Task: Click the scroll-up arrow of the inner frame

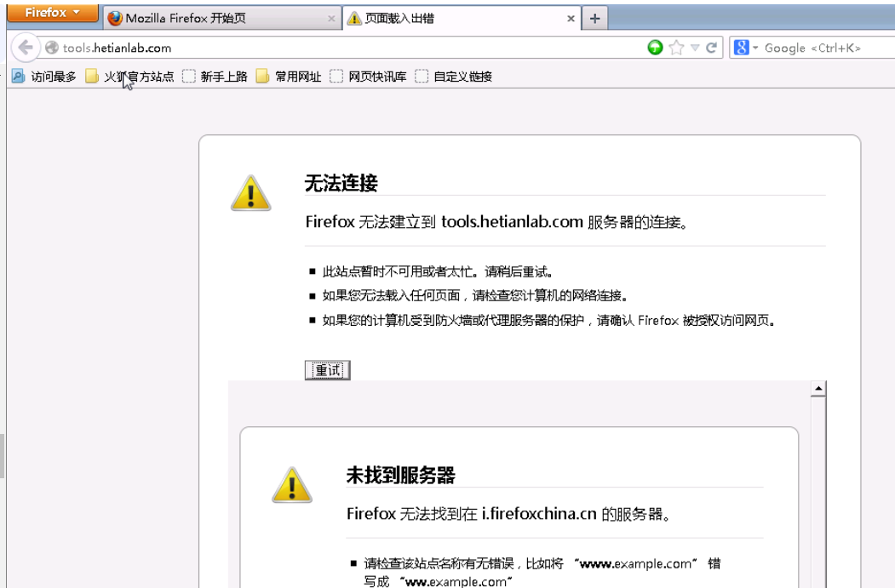Action: [x=818, y=389]
